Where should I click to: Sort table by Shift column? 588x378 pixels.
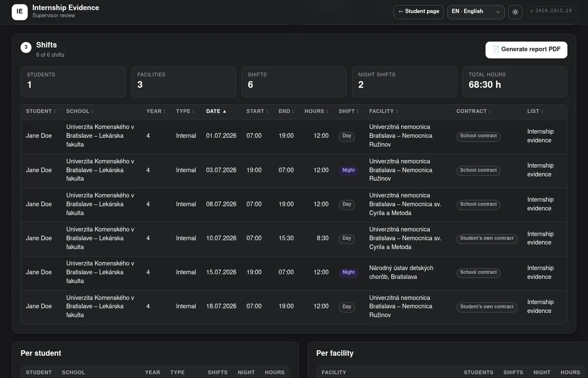click(349, 111)
